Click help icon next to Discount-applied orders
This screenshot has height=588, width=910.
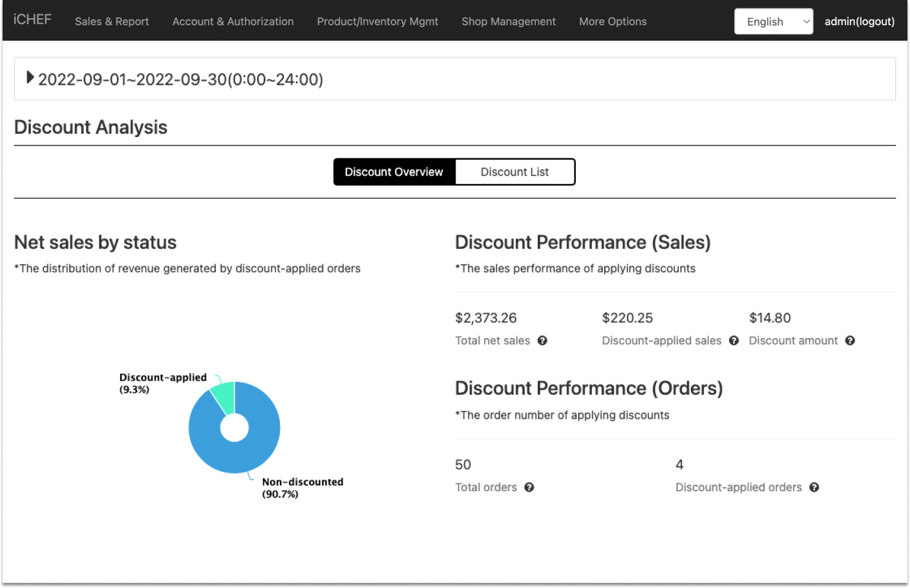click(814, 487)
